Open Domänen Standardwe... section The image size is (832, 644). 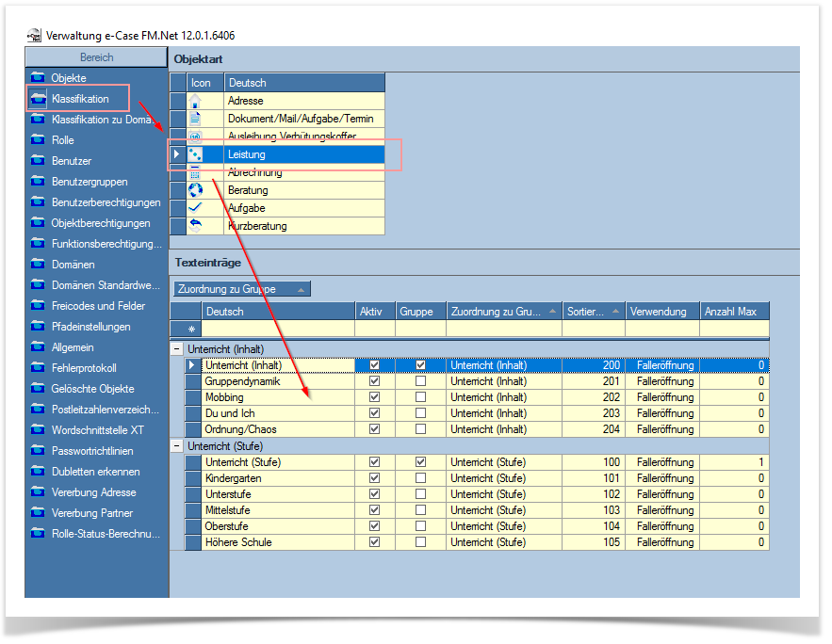pyautogui.click(x=106, y=285)
